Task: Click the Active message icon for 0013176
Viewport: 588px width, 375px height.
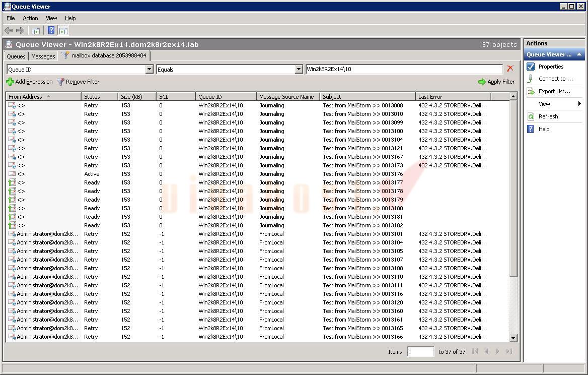Action: pyautogui.click(x=12, y=174)
